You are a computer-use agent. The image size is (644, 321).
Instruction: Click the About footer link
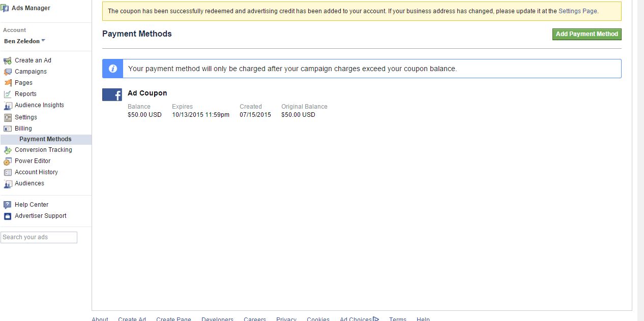[100, 319]
